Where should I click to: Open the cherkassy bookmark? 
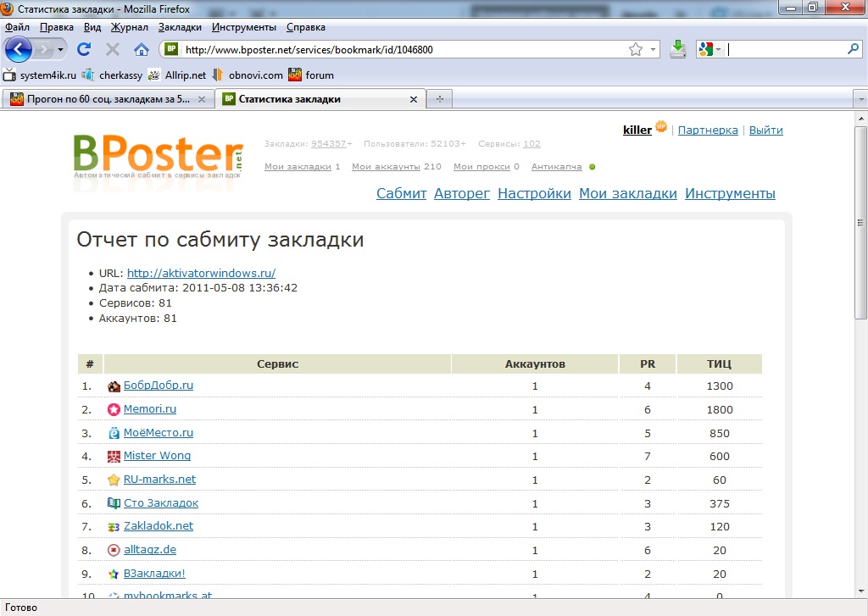113,75
